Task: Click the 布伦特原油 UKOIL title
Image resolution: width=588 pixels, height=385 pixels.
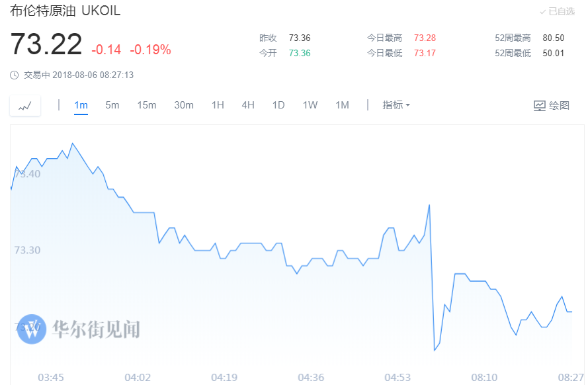Action: point(65,11)
